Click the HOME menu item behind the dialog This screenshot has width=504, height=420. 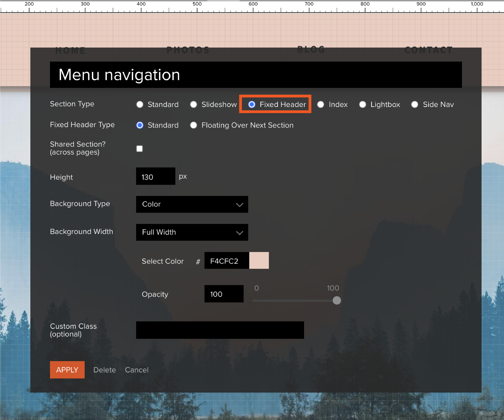coord(70,51)
